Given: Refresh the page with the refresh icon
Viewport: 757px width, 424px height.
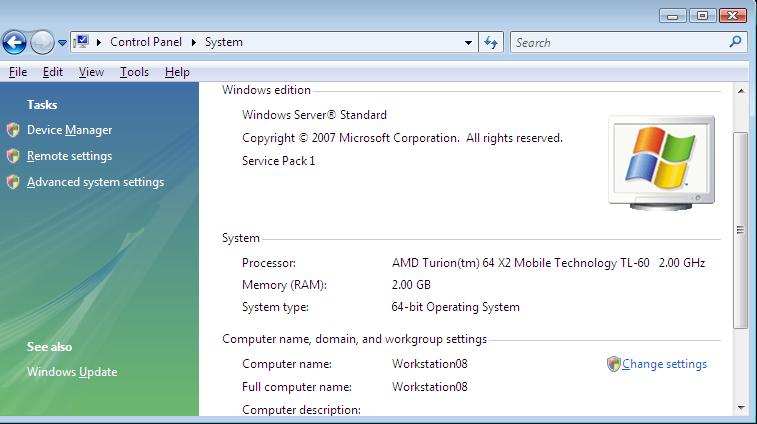Looking at the screenshot, I should [x=491, y=42].
